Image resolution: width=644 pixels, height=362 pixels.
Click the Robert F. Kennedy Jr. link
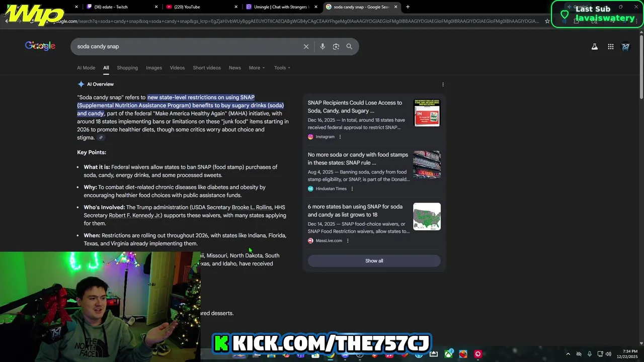(x=135, y=215)
